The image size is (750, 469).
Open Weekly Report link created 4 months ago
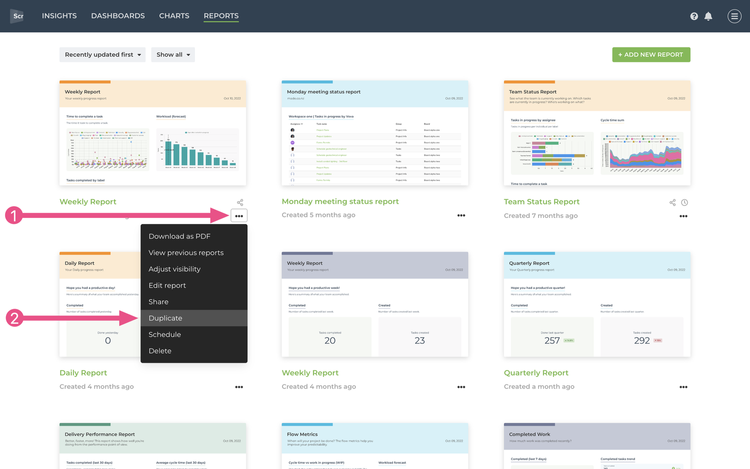[x=310, y=373]
